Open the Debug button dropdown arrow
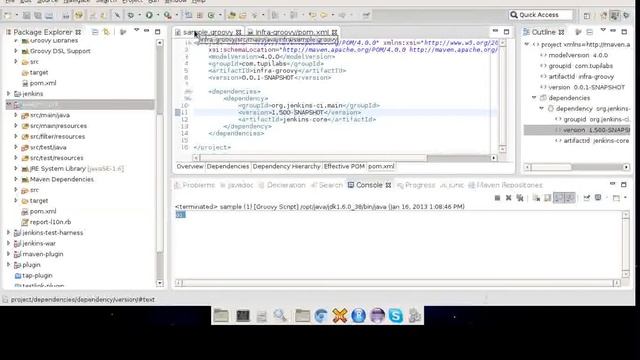 (x=139, y=16)
